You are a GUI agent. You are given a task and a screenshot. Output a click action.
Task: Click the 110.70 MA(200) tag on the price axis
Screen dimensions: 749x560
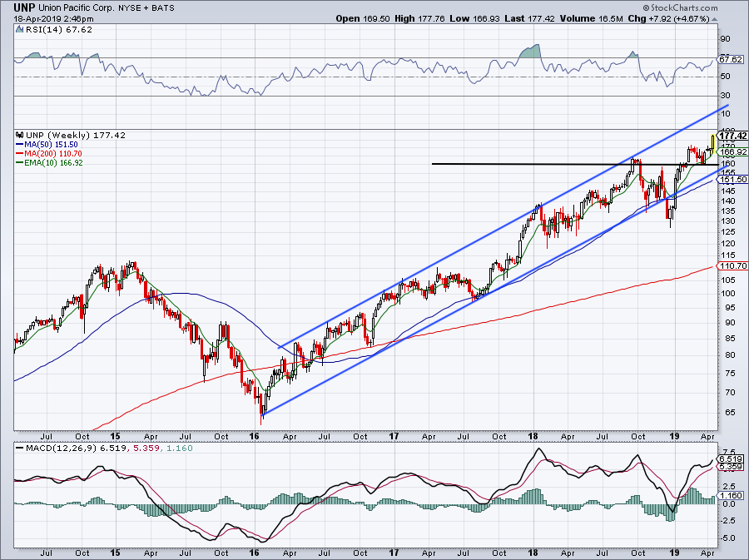(732, 266)
